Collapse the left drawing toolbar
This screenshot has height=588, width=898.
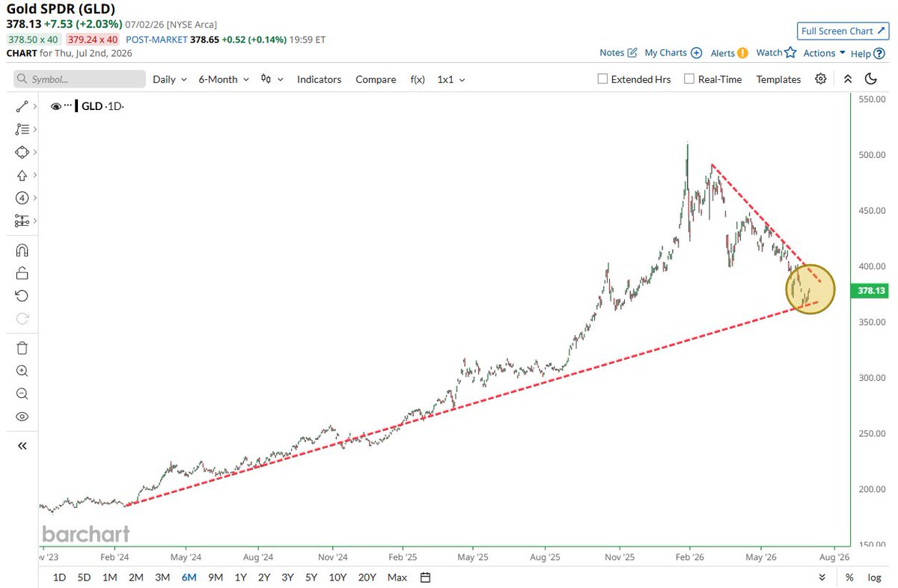click(x=22, y=446)
